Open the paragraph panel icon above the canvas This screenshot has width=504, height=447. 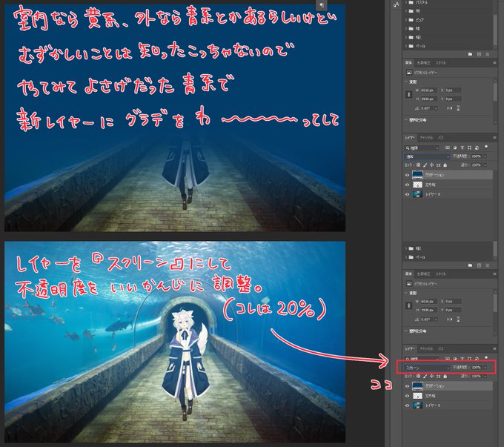tap(321, 5)
